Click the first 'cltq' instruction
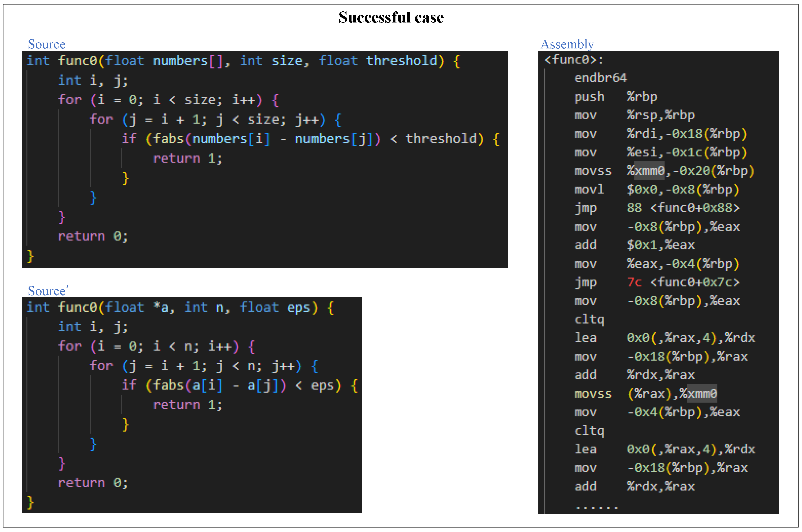 (589, 319)
